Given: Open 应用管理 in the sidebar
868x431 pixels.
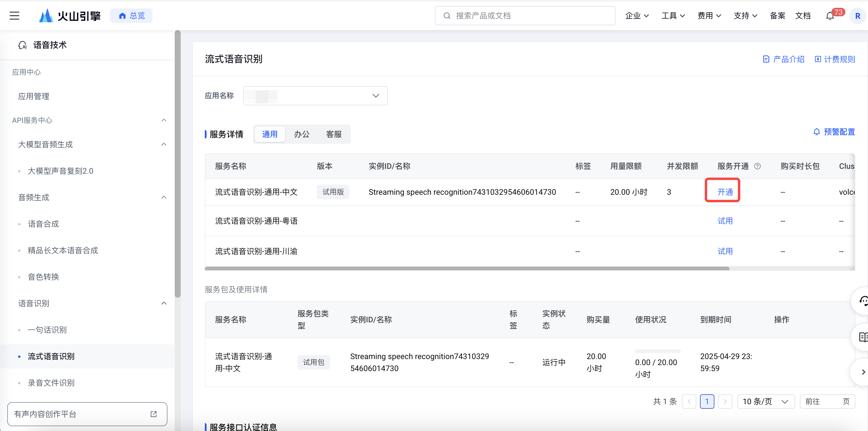Looking at the screenshot, I should pos(34,96).
